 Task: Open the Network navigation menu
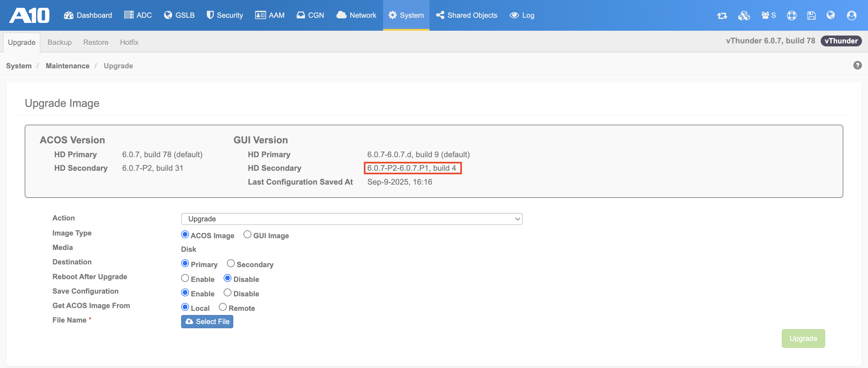pos(356,15)
